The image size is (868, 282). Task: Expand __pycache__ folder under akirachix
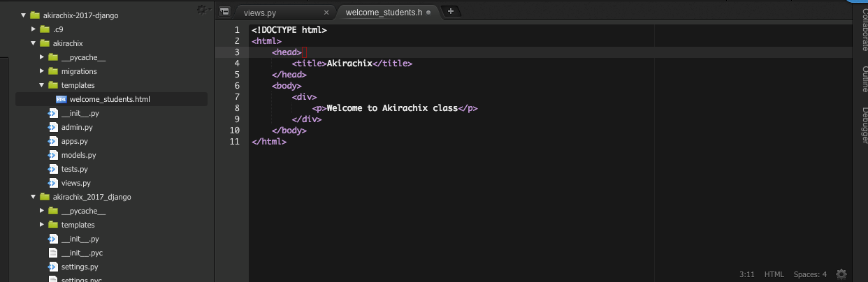click(43, 57)
